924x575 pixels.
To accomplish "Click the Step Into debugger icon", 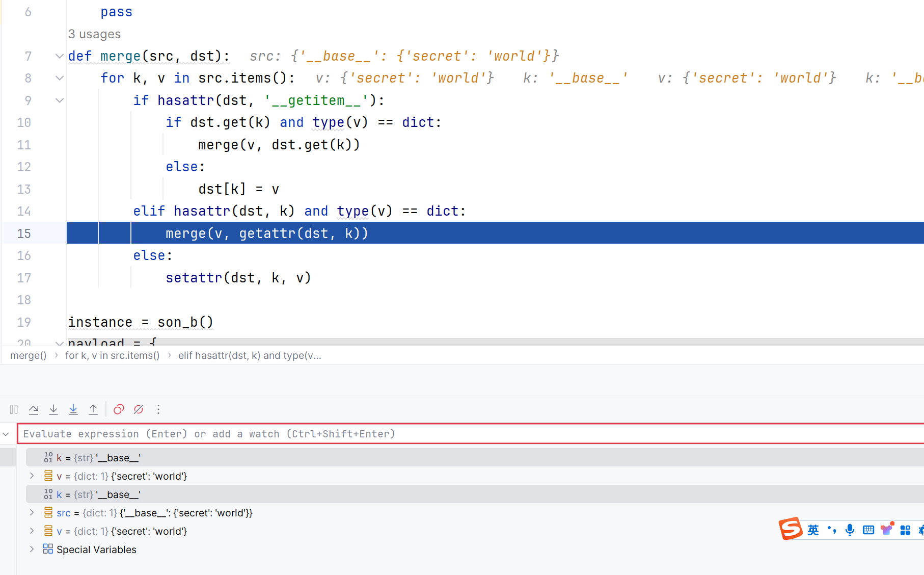I will (53, 409).
